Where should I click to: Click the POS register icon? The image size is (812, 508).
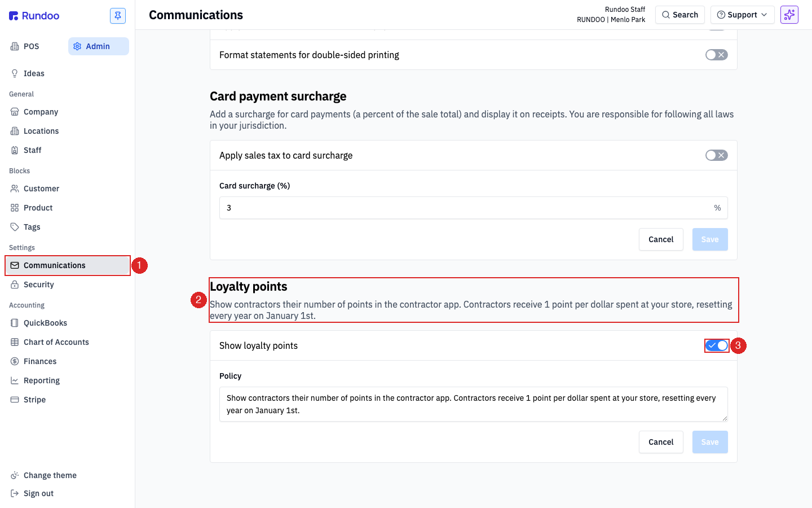pos(15,46)
